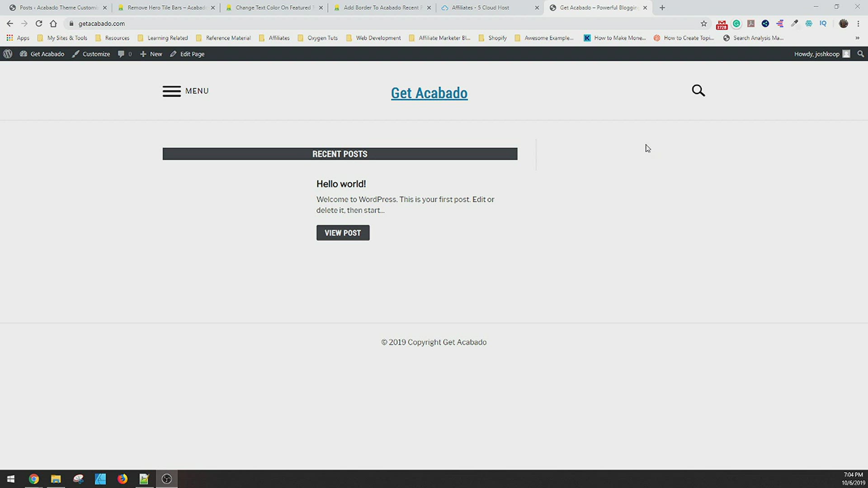The width and height of the screenshot is (868, 488).
Task: Open Web Development bookmark folder
Action: coord(373,38)
